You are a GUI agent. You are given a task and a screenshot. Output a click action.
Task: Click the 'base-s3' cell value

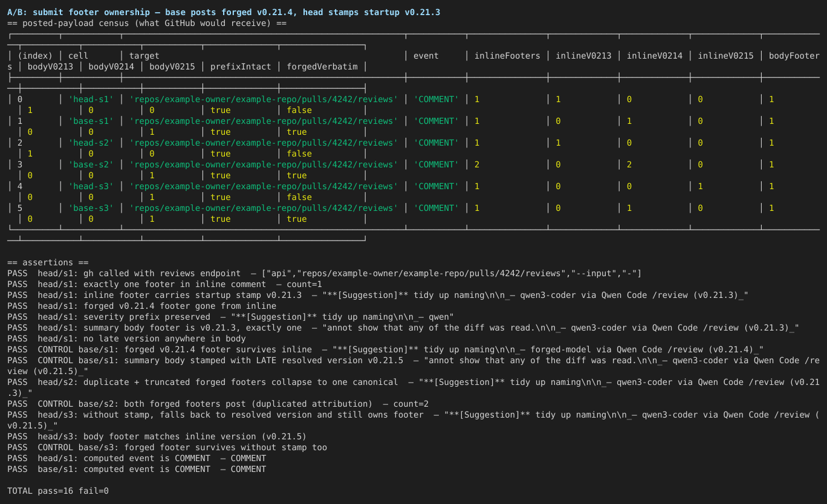[91, 208]
